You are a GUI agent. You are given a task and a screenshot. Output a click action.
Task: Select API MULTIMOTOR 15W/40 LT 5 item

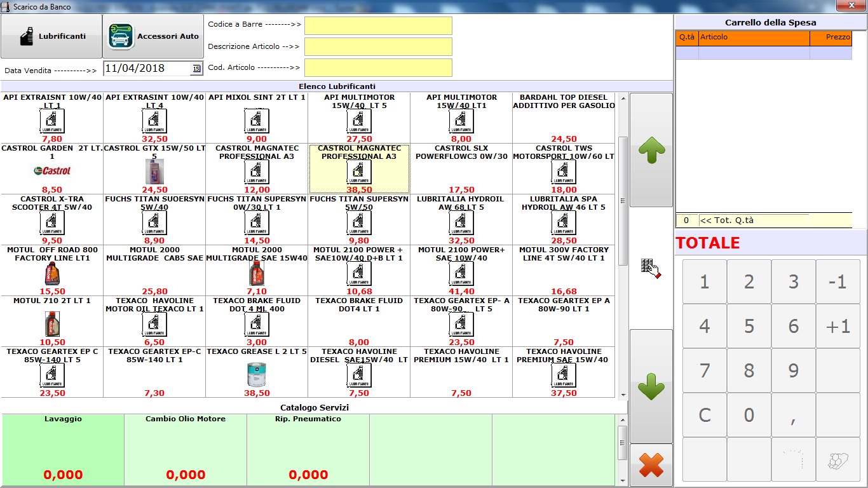pos(359,118)
